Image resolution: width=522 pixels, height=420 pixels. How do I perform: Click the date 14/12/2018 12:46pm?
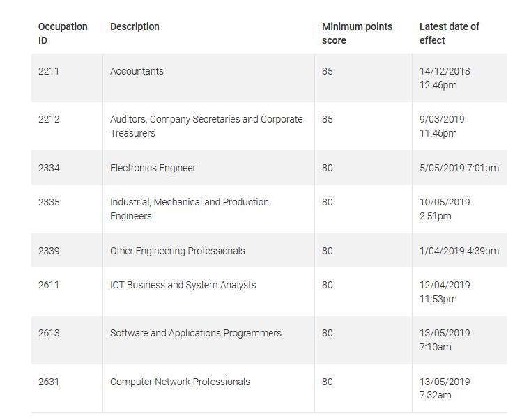pos(445,78)
